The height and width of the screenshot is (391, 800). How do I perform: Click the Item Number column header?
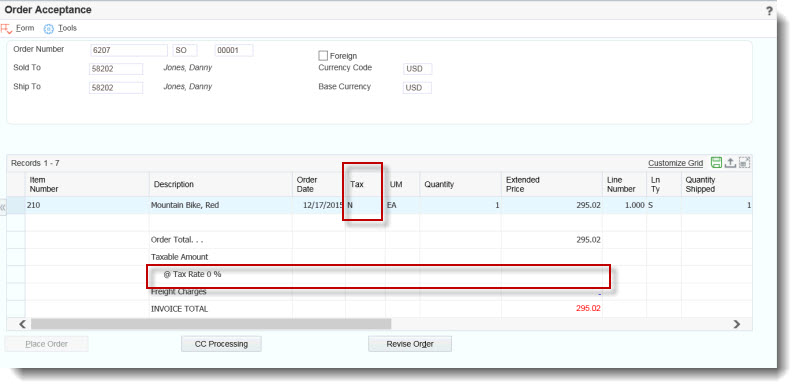click(x=87, y=184)
